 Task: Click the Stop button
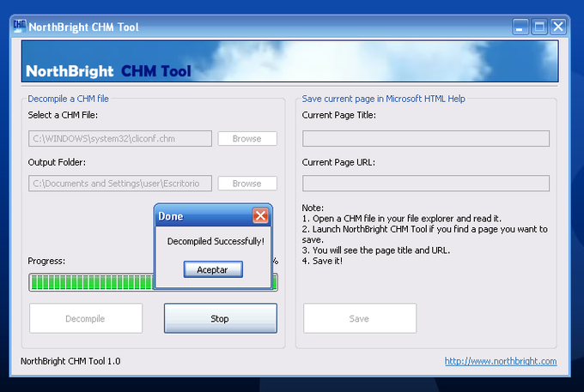click(221, 318)
